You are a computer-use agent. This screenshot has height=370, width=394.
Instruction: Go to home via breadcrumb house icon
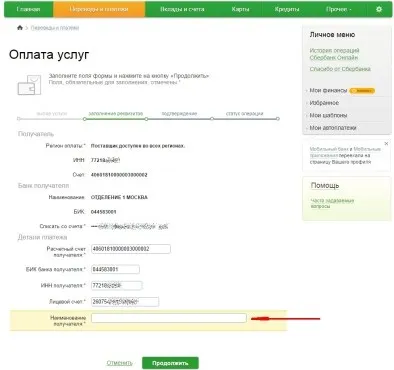tap(20, 28)
